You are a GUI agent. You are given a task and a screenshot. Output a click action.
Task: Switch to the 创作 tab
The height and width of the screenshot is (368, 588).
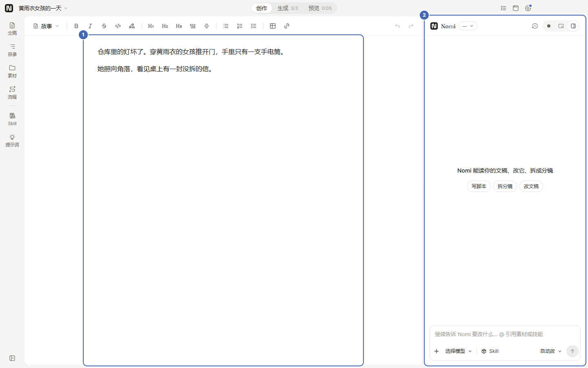click(x=262, y=8)
